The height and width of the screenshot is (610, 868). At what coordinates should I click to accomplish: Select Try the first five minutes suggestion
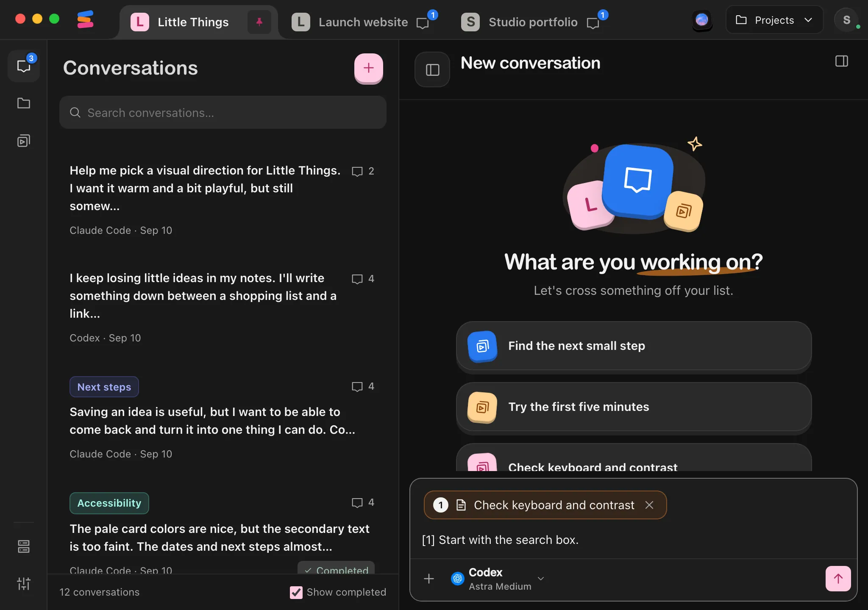point(634,407)
